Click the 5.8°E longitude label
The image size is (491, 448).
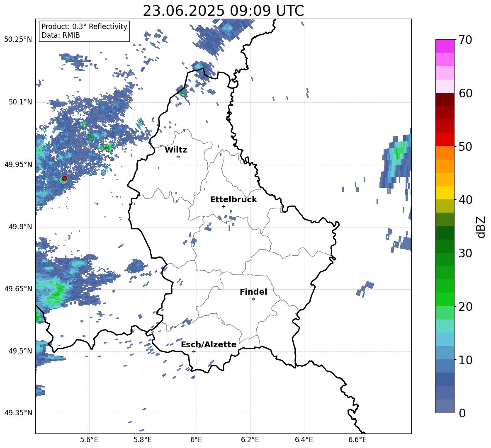point(143,440)
